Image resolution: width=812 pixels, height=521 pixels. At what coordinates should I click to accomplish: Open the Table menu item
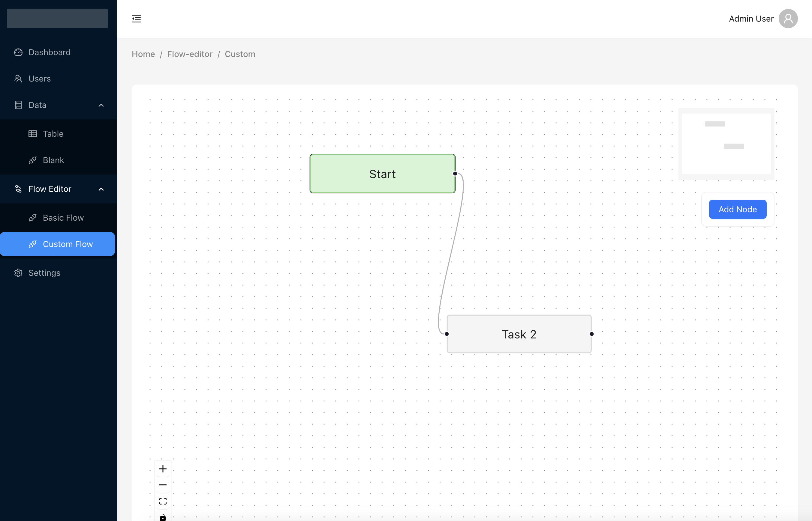pos(53,134)
